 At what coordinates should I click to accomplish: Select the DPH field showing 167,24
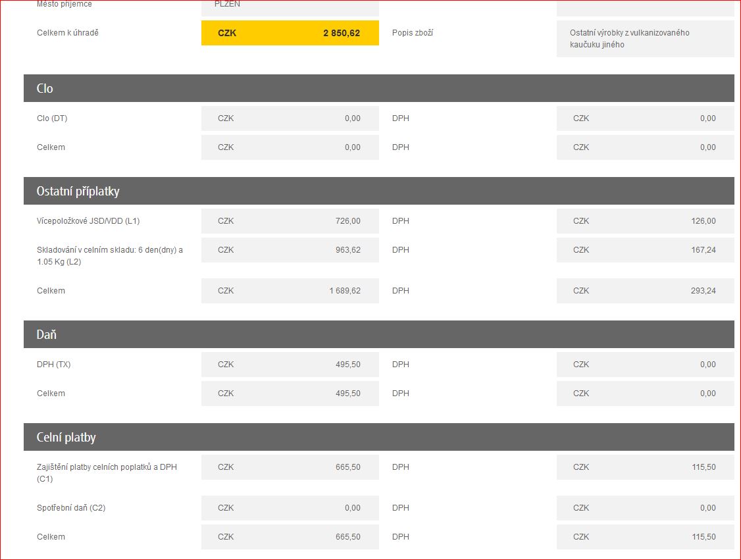coord(645,250)
